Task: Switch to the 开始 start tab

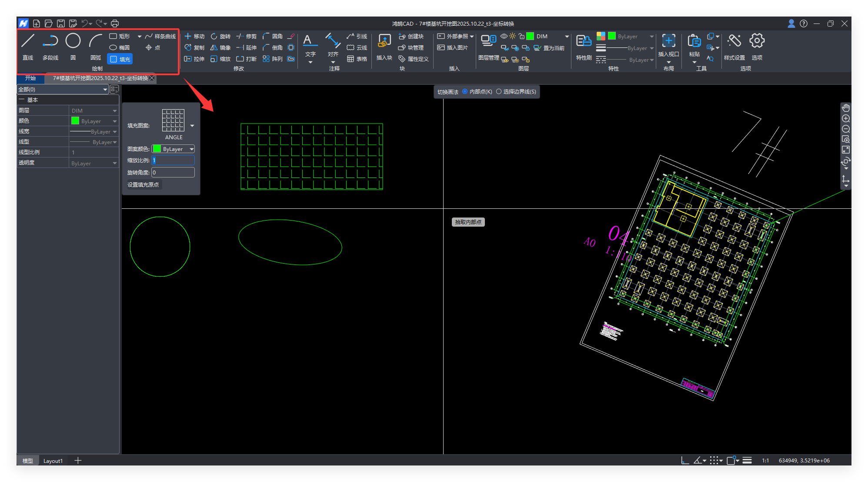Action: [30, 78]
